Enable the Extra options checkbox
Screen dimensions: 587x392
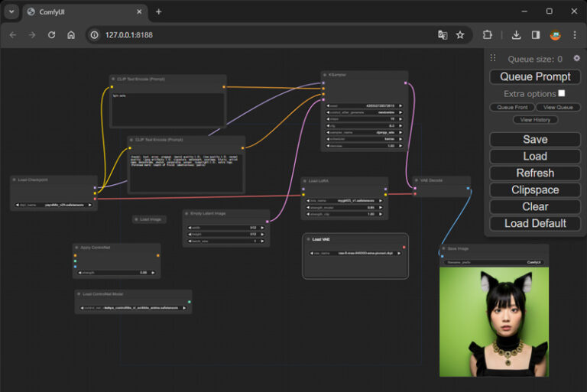click(x=562, y=93)
